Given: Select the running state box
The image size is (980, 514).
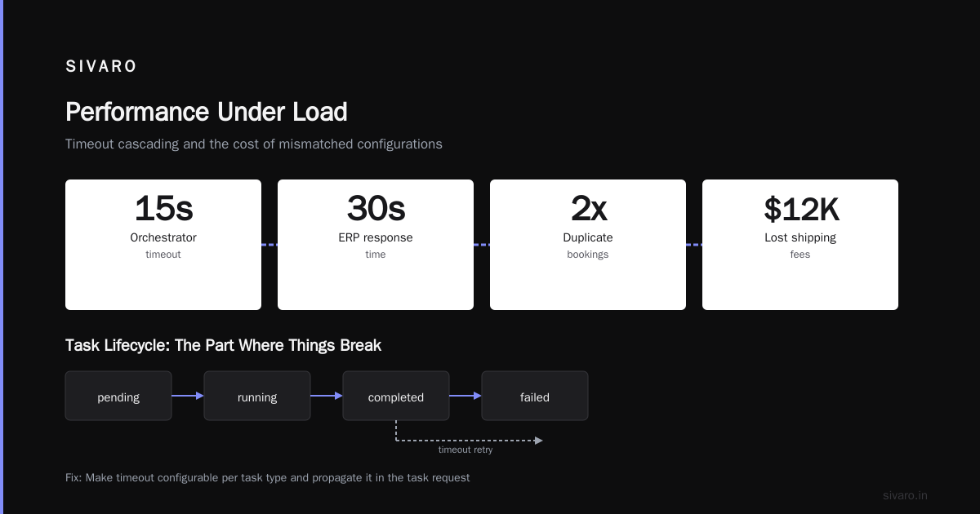Looking at the screenshot, I should pyautogui.click(x=257, y=396).
